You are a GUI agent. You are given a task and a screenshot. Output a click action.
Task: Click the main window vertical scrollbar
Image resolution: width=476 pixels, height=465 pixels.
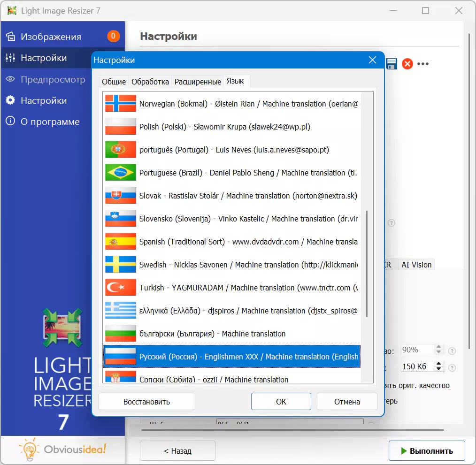(469, 191)
